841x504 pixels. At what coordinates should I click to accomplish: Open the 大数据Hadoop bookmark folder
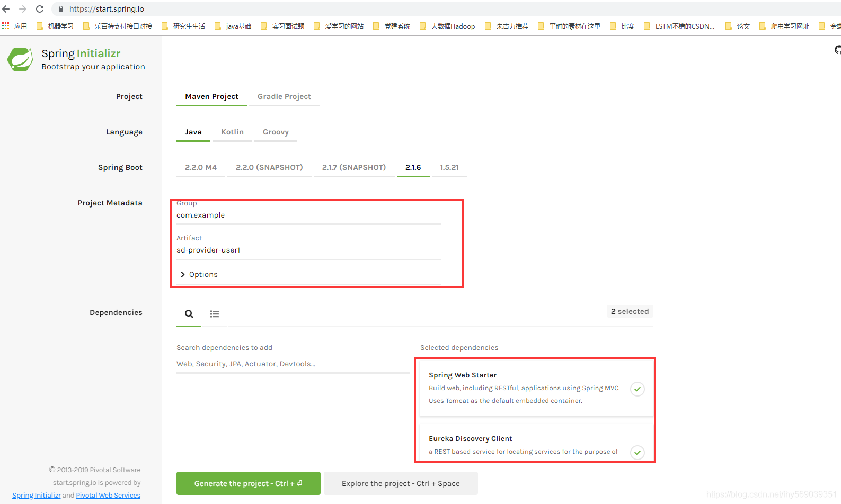[x=448, y=26]
